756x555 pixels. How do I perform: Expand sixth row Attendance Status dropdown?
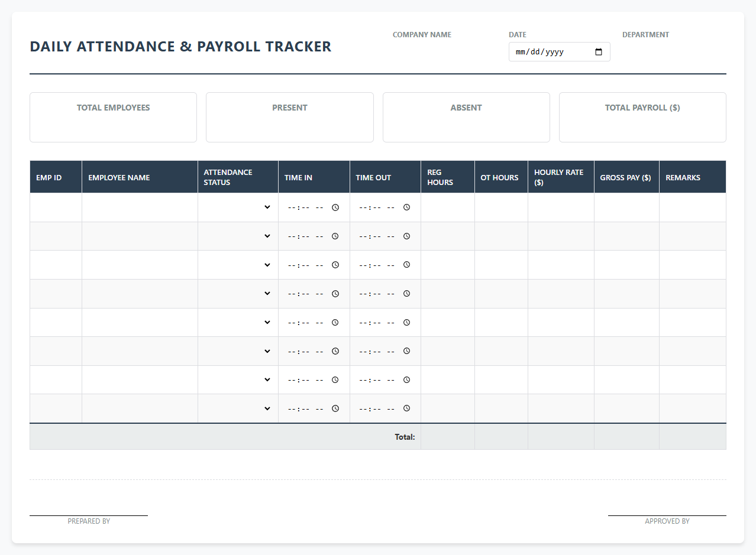(238, 351)
